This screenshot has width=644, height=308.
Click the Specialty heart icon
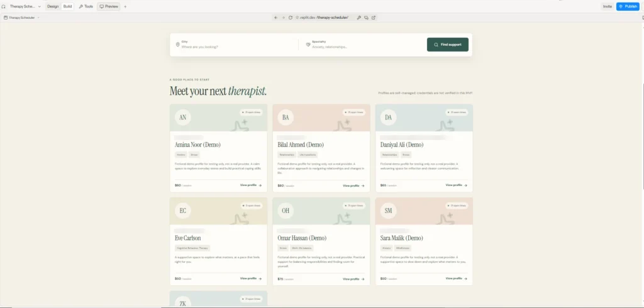[x=308, y=45]
